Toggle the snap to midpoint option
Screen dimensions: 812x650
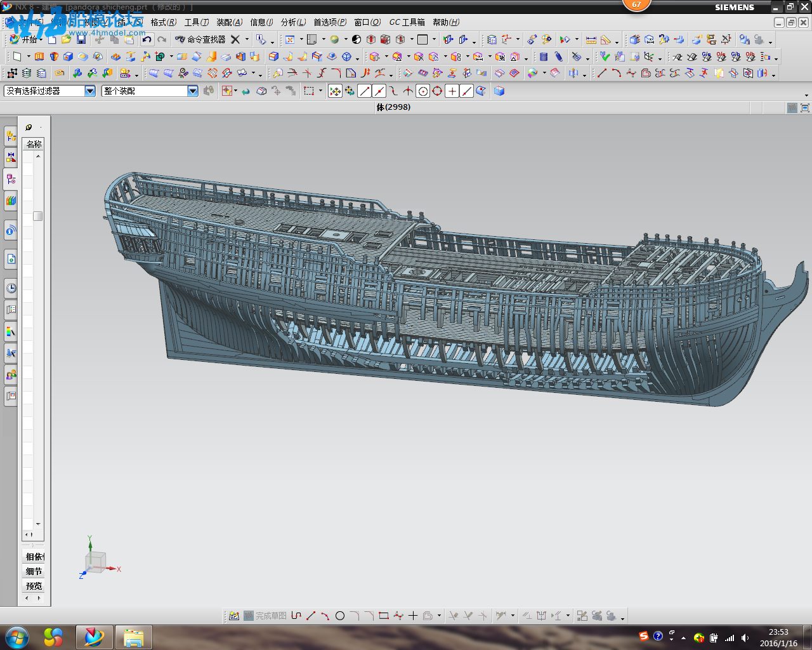click(379, 91)
